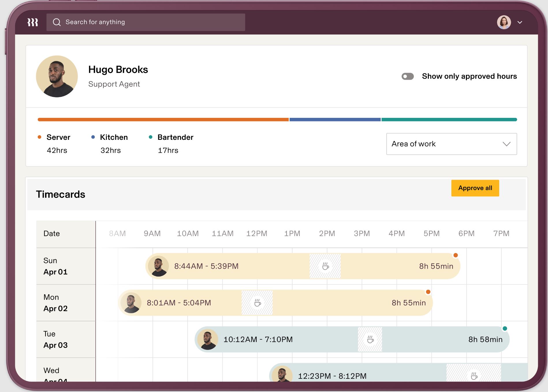Click the avatar inside Sunday's timecard bar
The image size is (548, 392).
pyautogui.click(x=158, y=266)
